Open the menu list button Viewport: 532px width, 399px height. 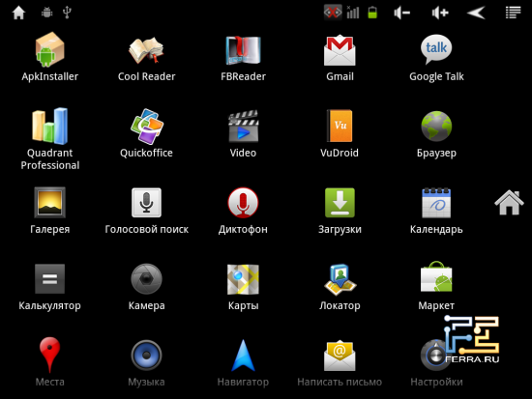[513, 13]
